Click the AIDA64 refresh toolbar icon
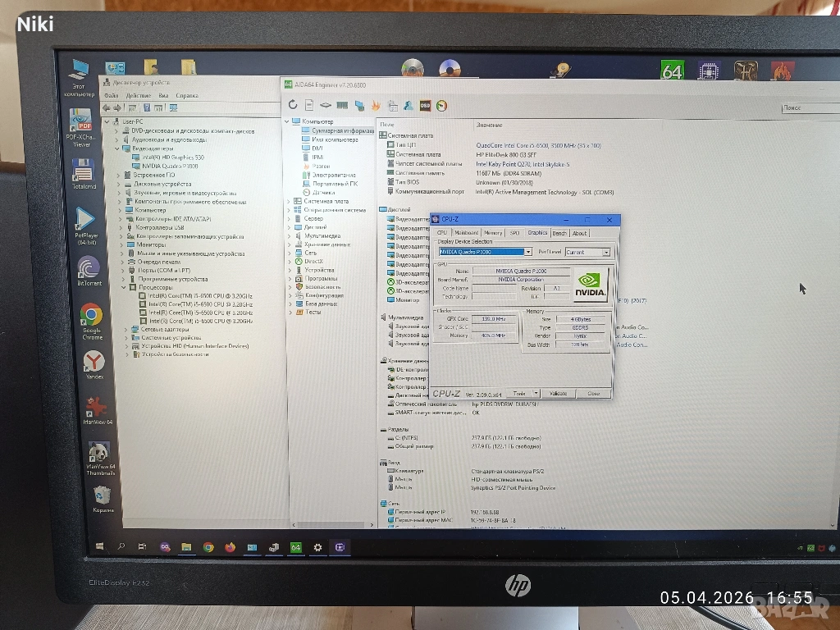This screenshot has height=630, width=840. click(x=293, y=105)
